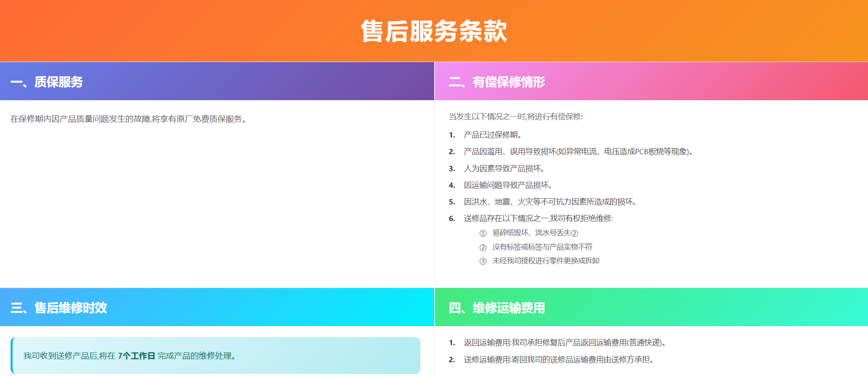
Task: Click sub-item ③ 未经我司授权进行零件更换或拆卸
Action: 546,261
